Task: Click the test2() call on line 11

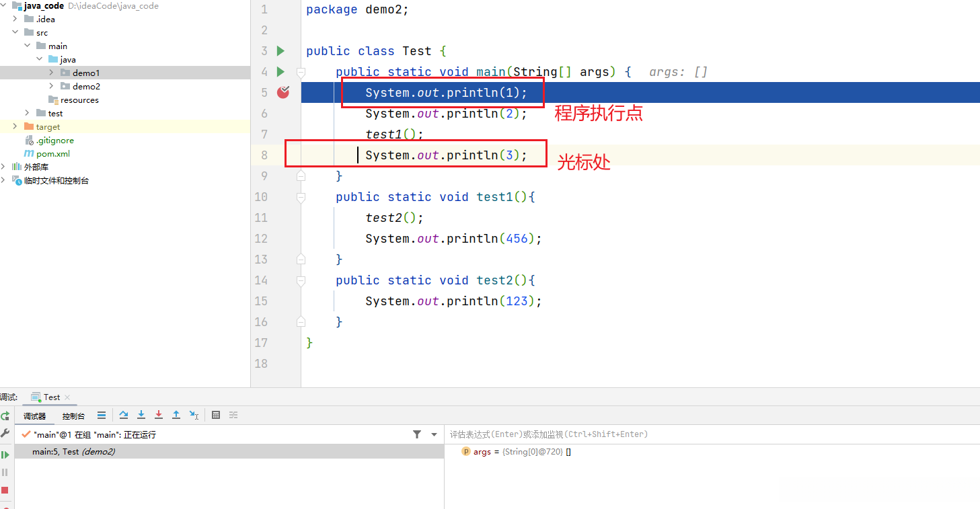Action: (x=395, y=218)
